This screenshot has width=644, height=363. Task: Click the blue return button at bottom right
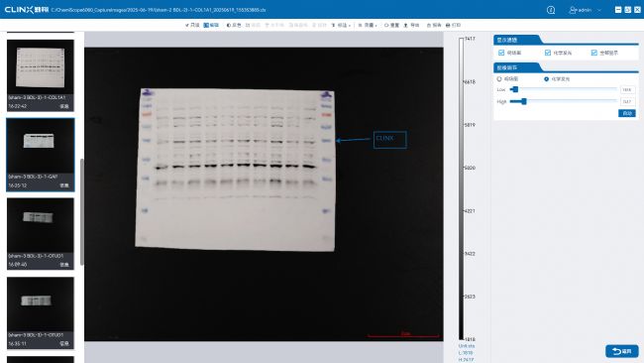pyautogui.click(x=622, y=351)
